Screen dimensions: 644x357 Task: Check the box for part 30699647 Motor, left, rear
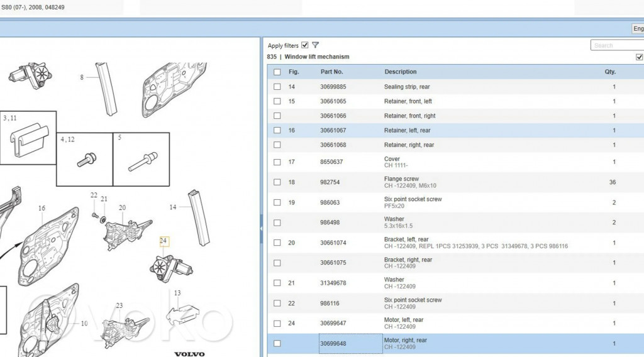(x=277, y=324)
